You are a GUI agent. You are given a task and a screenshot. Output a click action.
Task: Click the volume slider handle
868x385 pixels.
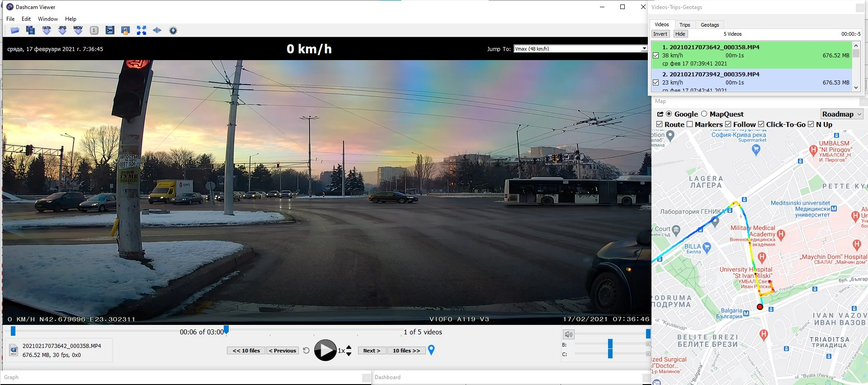648,334
